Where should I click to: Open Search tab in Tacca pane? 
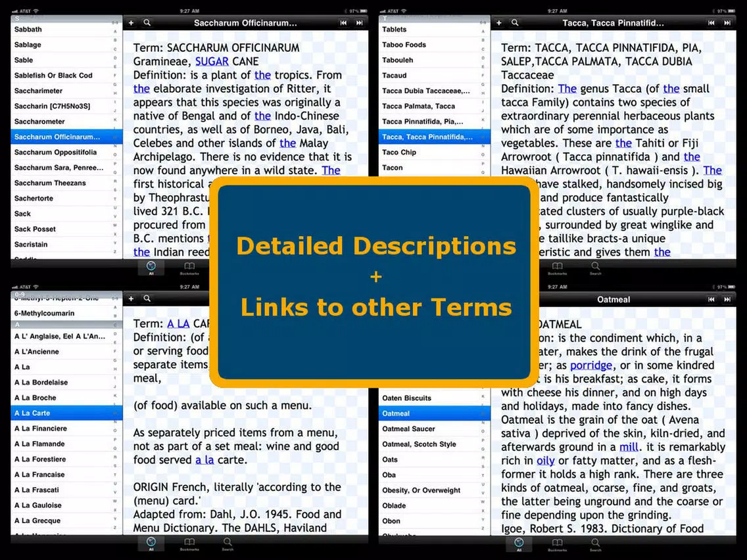pyautogui.click(x=596, y=268)
